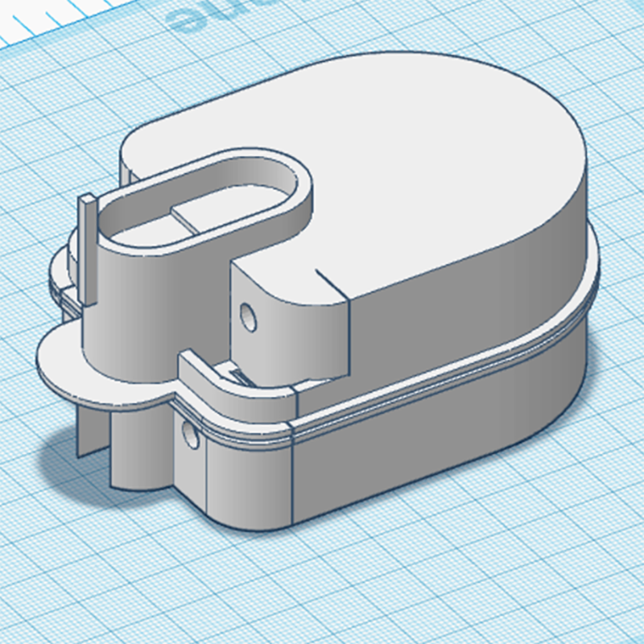Click the lower round hole on the base
Viewport: 644px width, 644px height.
point(192,436)
